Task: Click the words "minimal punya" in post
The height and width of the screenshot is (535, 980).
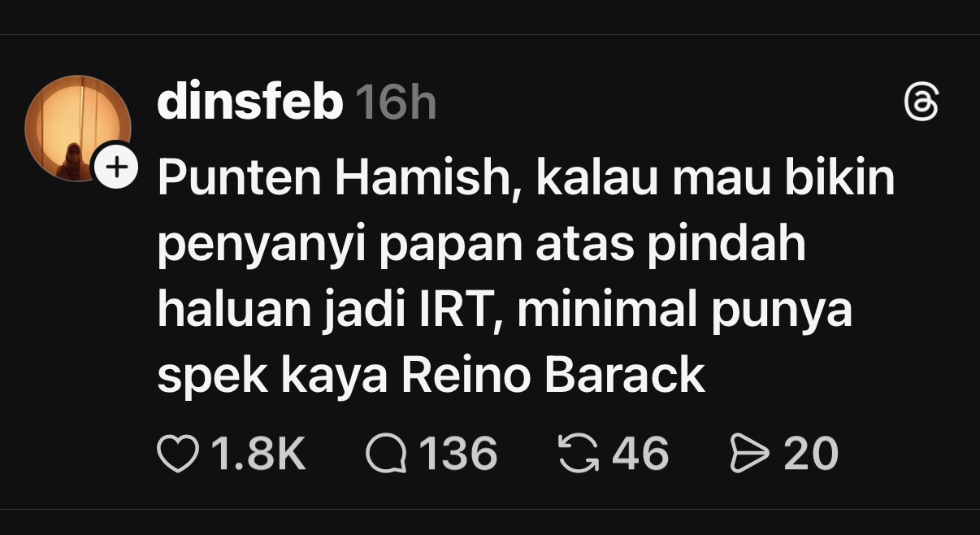Action: [683, 310]
